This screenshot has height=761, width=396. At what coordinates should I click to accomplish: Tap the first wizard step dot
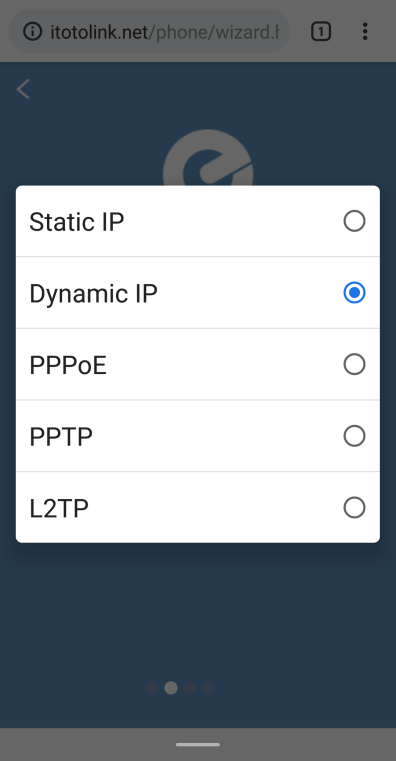click(x=152, y=688)
